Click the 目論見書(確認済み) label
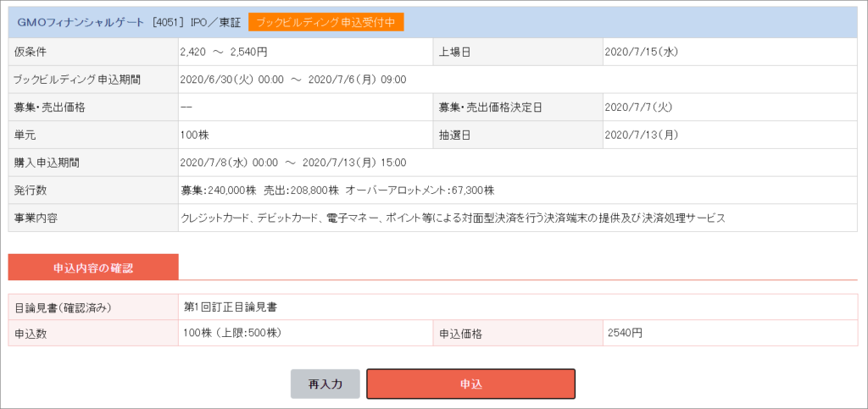 62,308
